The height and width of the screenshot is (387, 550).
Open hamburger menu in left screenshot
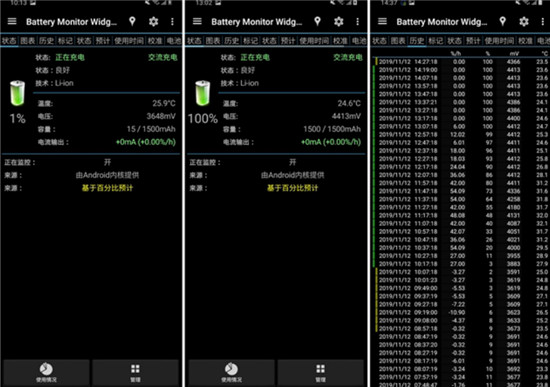tap(12, 22)
